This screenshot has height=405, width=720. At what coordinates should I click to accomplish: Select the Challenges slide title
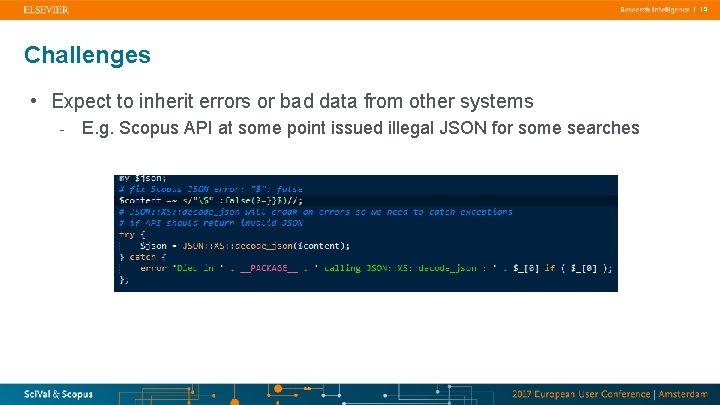tap(87, 55)
